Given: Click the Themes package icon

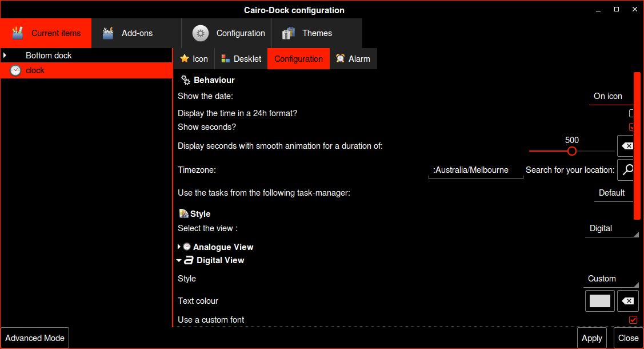Looking at the screenshot, I should point(289,33).
